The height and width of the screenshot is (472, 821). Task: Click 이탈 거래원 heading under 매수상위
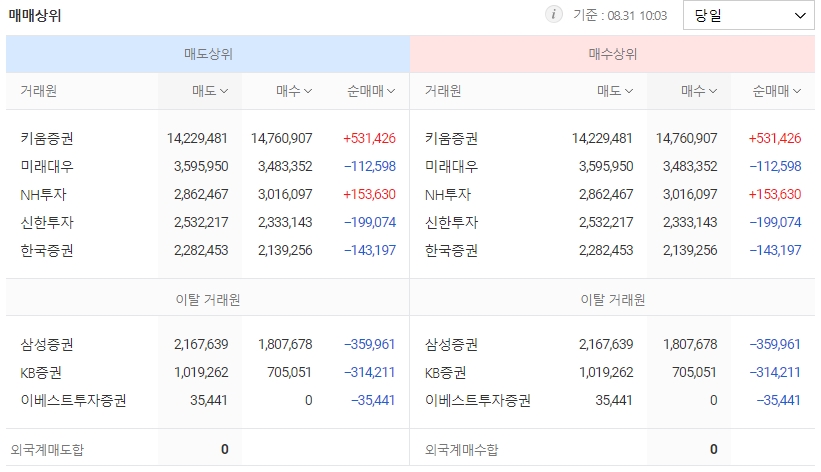click(x=613, y=300)
